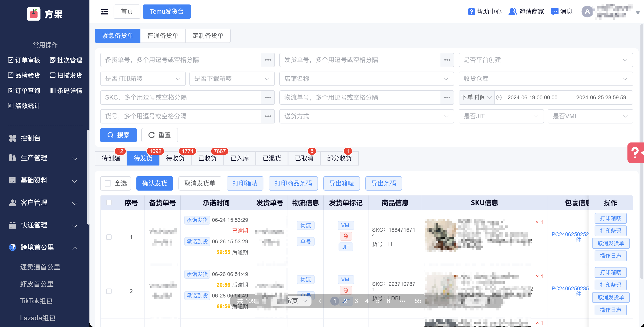
Task: Select the 待收货 status tab
Action: coord(175,158)
